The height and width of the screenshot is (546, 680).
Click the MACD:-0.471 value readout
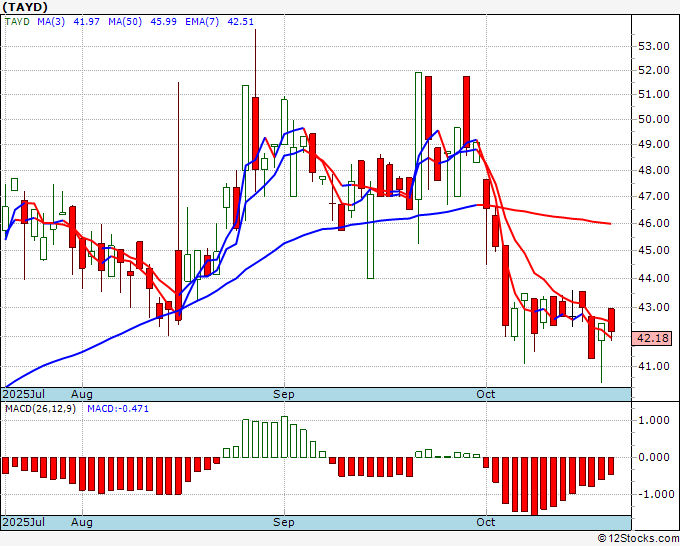point(118,409)
